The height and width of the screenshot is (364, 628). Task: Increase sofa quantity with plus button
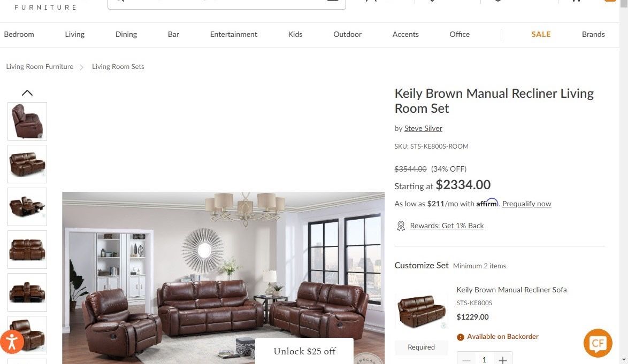(503, 359)
